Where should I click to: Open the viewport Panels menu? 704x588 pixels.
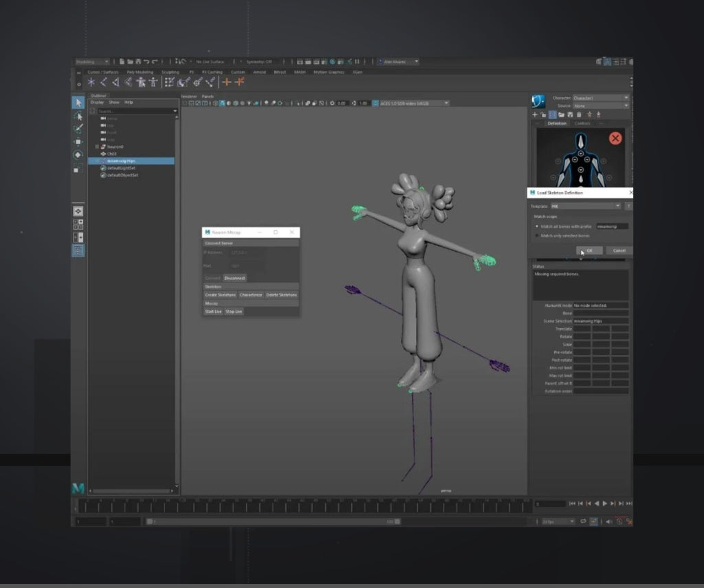(x=208, y=96)
